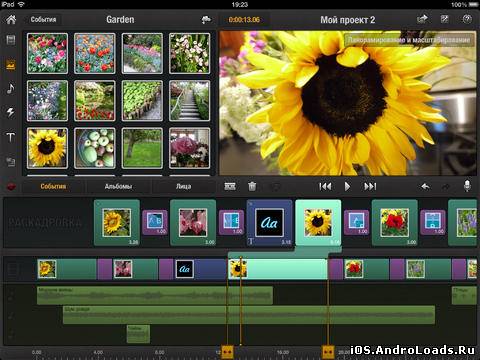Go to the Home screen icon
480x360 pixels.
pyautogui.click(x=11, y=19)
